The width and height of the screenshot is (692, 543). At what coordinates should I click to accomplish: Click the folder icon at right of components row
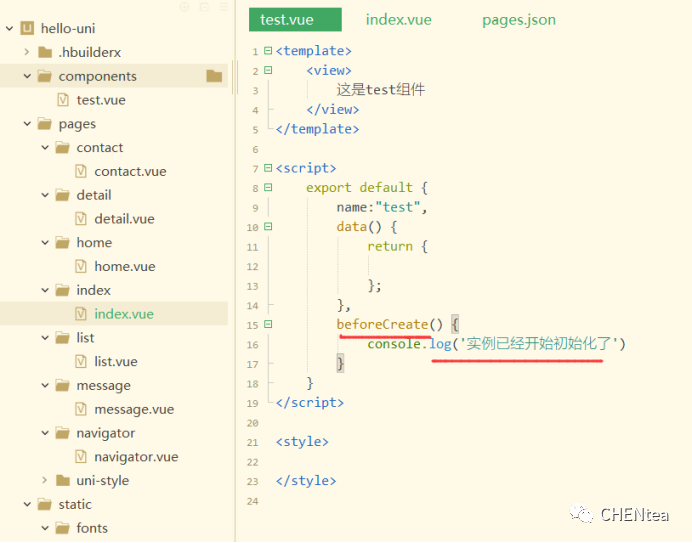tap(214, 76)
